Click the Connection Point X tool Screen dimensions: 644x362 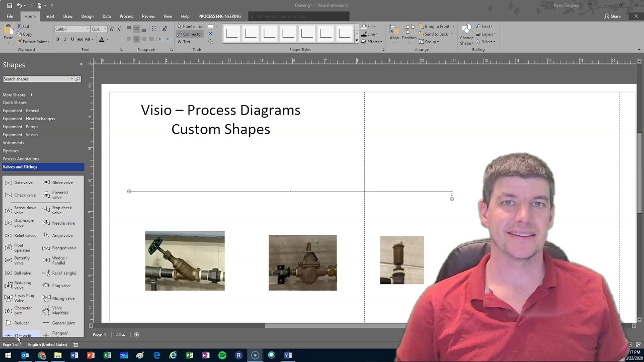point(210,34)
